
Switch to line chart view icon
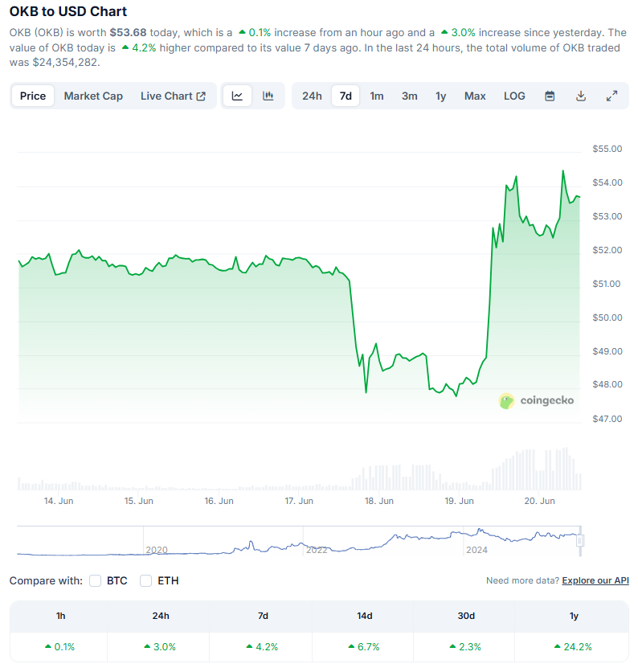point(237,96)
